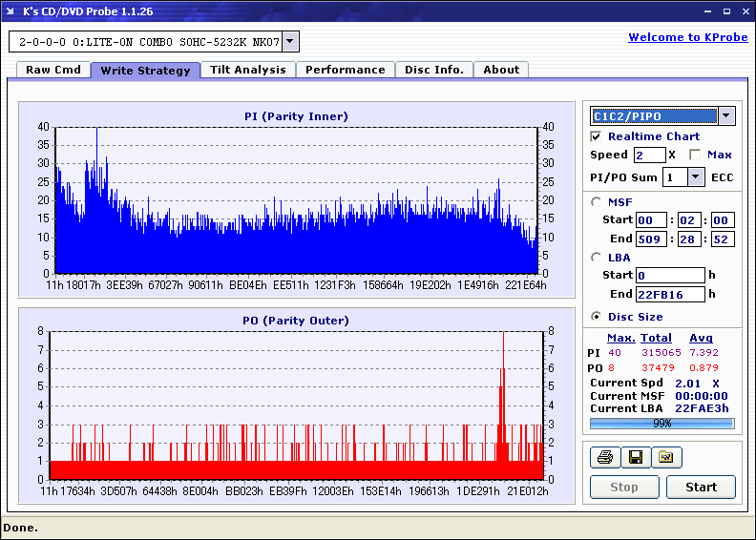Click the Speed input field
The width and height of the screenshot is (756, 540).
tap(649, 155)
